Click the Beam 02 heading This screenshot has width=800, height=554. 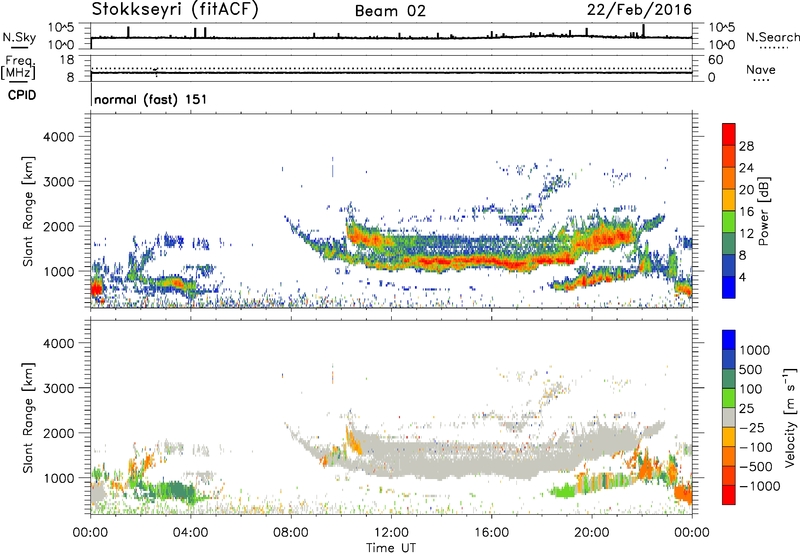[x=390, y=11]
